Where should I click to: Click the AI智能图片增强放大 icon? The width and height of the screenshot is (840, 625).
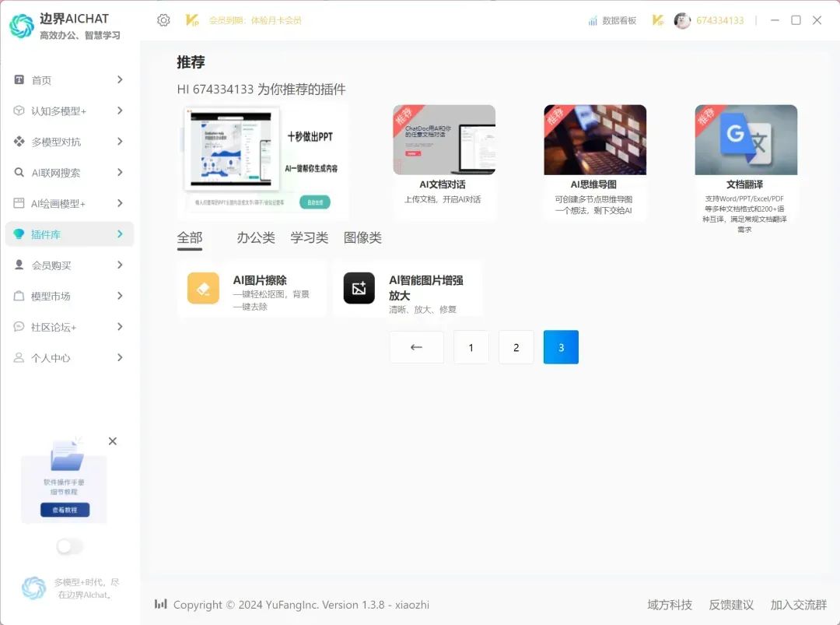point(359,288)
